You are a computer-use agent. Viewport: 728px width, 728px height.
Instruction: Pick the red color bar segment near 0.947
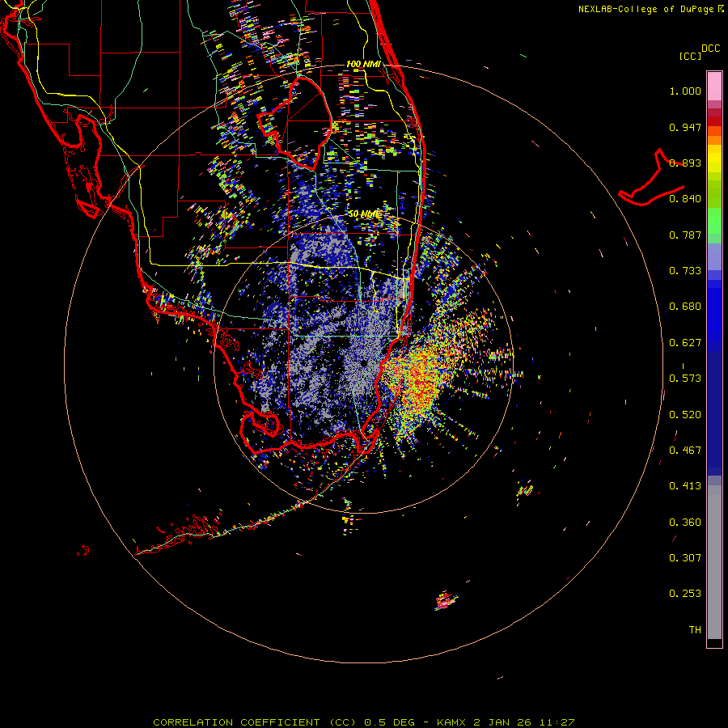[714, 121]
